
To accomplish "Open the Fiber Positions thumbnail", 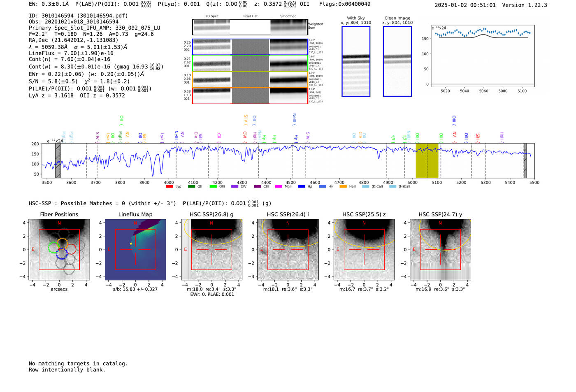I will click(59, 250).
